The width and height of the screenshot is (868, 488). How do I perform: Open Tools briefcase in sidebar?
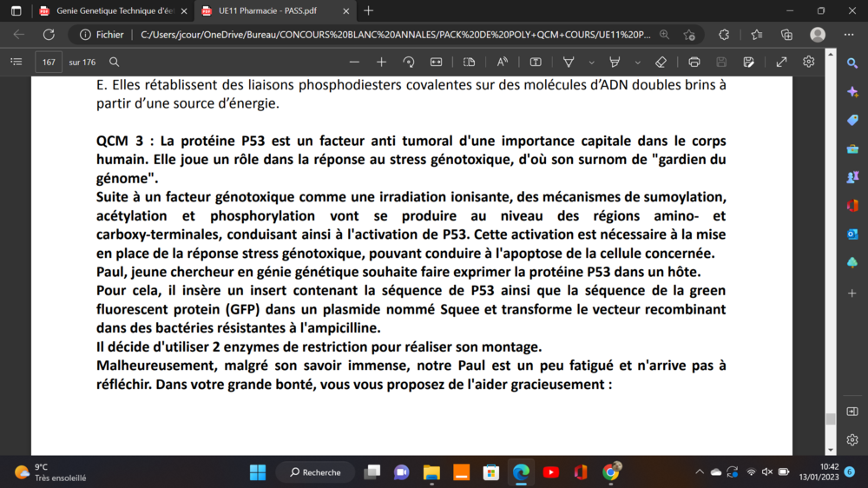(x=852, y=149)
